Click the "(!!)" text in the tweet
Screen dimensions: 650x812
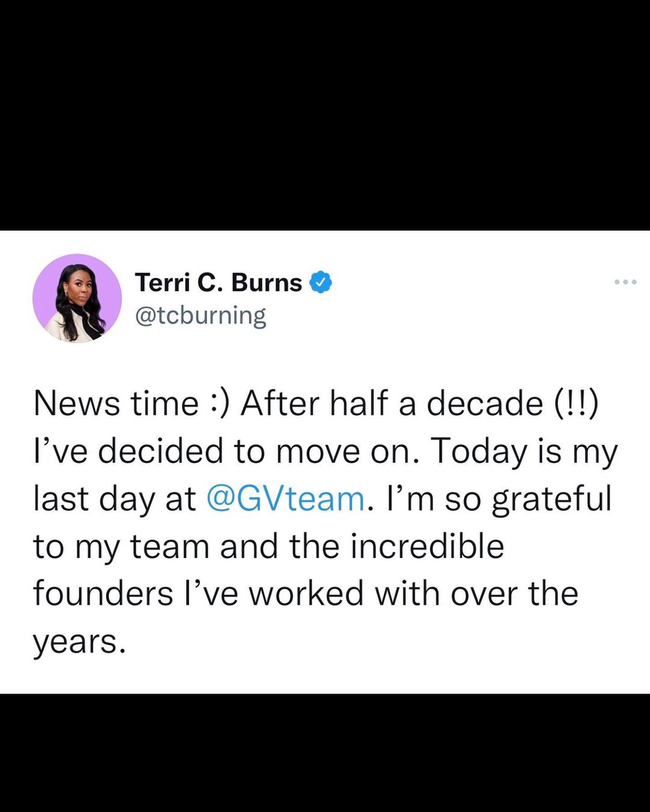(x=576, y=403)
